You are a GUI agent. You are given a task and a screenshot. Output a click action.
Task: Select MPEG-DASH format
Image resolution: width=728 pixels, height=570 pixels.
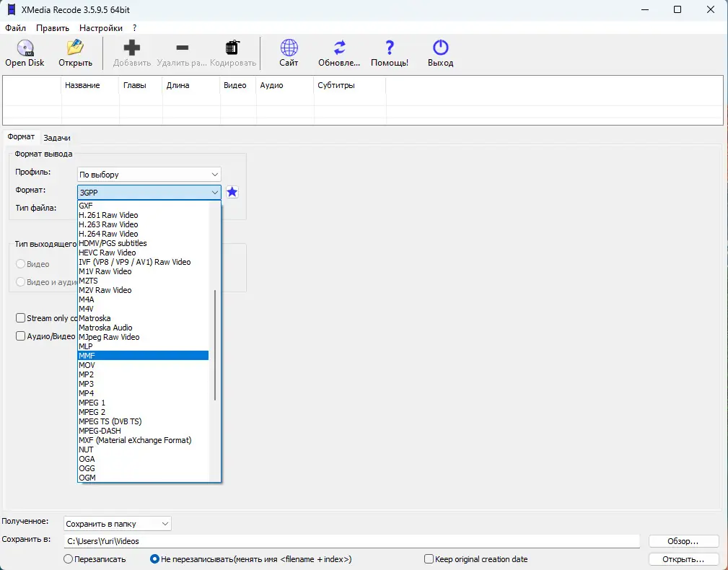[x=144, y=431]
